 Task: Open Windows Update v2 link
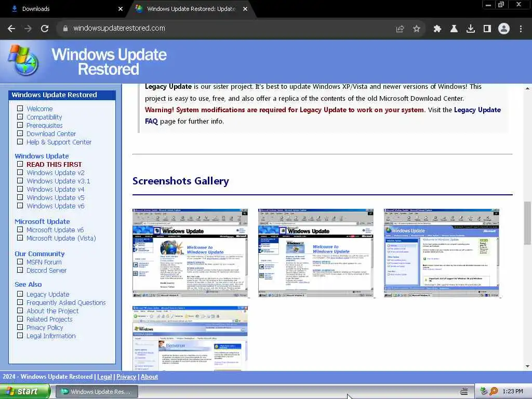(x=56, y=172)
